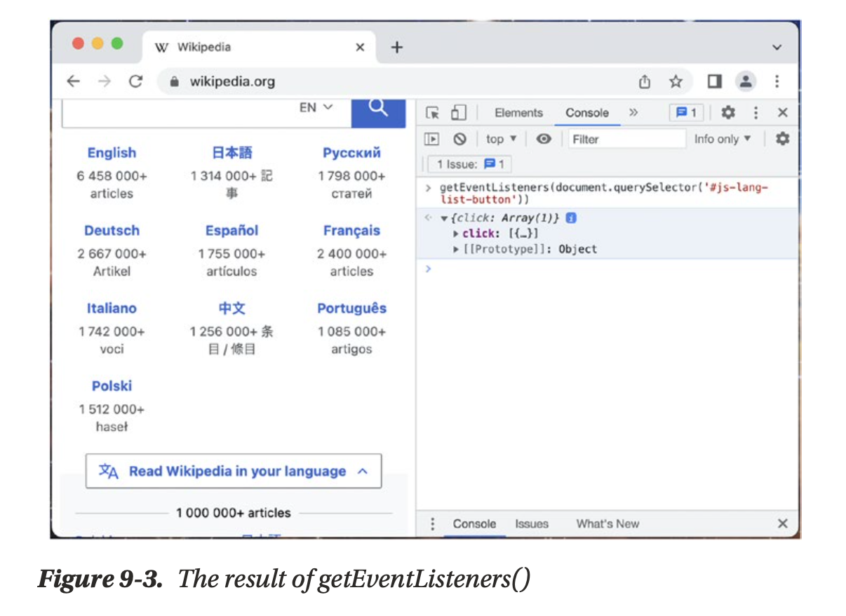
Task: Click the blue Wikipedia search button
Action: (378, 109)
